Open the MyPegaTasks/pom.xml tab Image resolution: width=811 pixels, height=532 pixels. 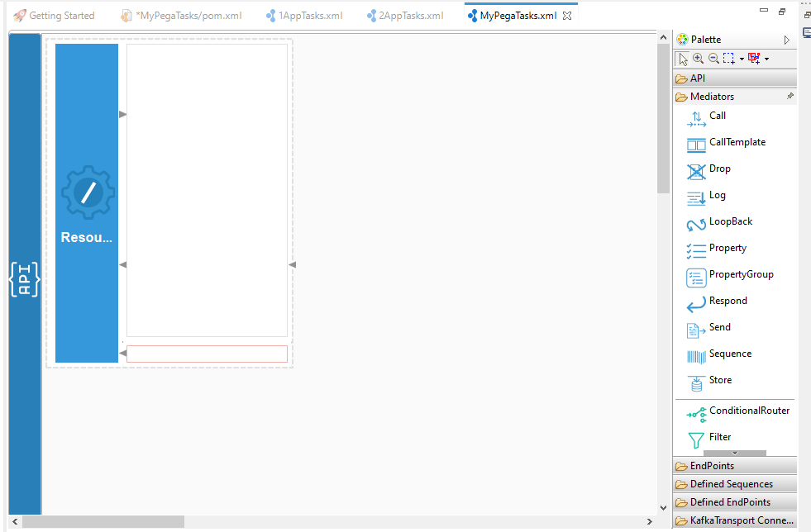(187, 16)
